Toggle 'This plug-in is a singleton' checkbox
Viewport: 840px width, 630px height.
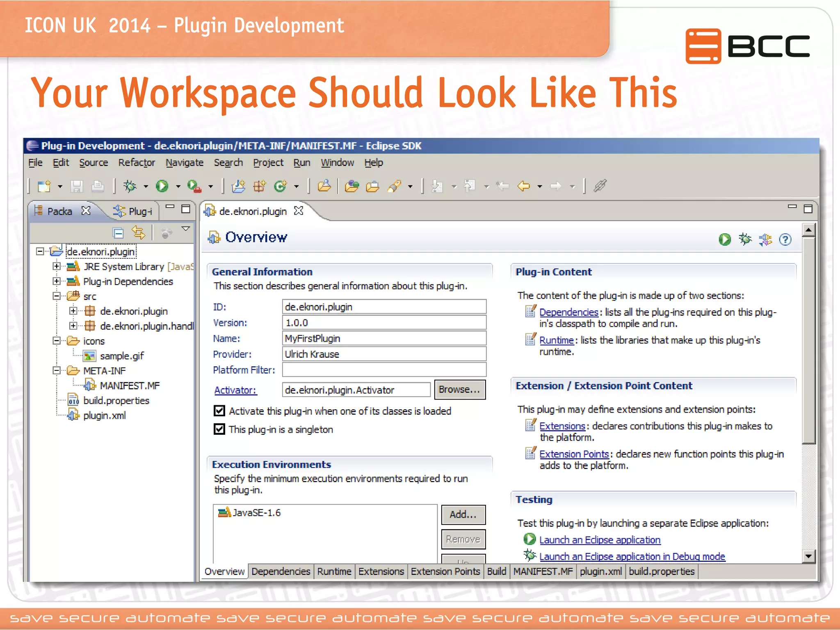click(x=219, y=429)
